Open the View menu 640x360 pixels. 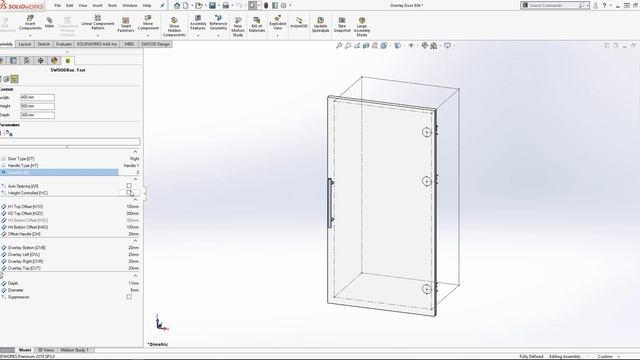83,5
